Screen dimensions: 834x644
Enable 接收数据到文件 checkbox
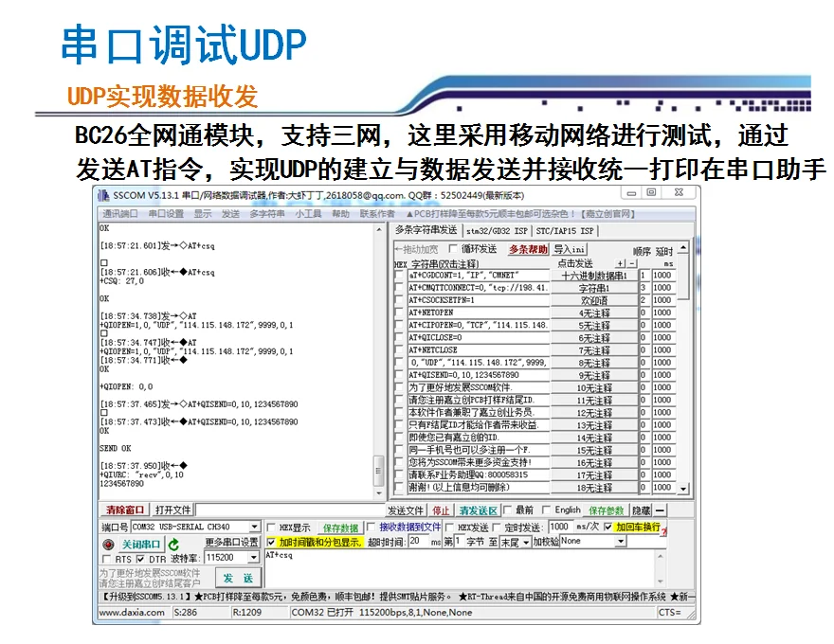click(x=372, y=528)
